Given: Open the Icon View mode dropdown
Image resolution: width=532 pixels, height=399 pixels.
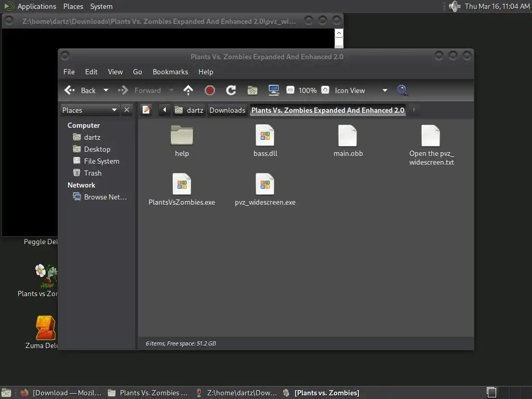Looking at the screenshot, I should tap(361, 90).
